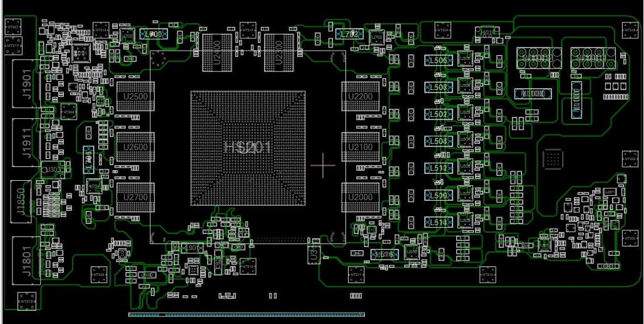This screenshot has height=324, width=644.
Task: Select connector J1901 on the board
Action: point(26,84)
